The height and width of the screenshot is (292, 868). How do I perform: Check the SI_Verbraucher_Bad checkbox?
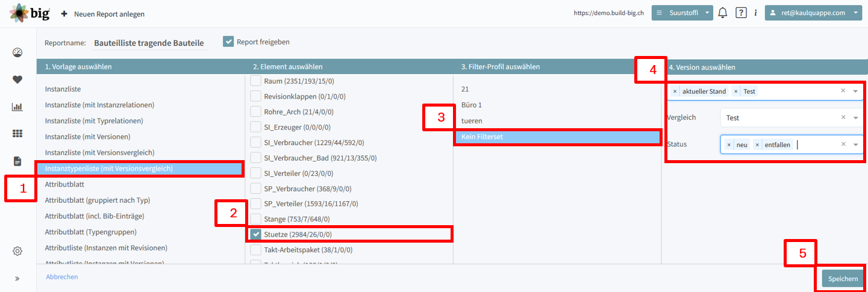256,158
